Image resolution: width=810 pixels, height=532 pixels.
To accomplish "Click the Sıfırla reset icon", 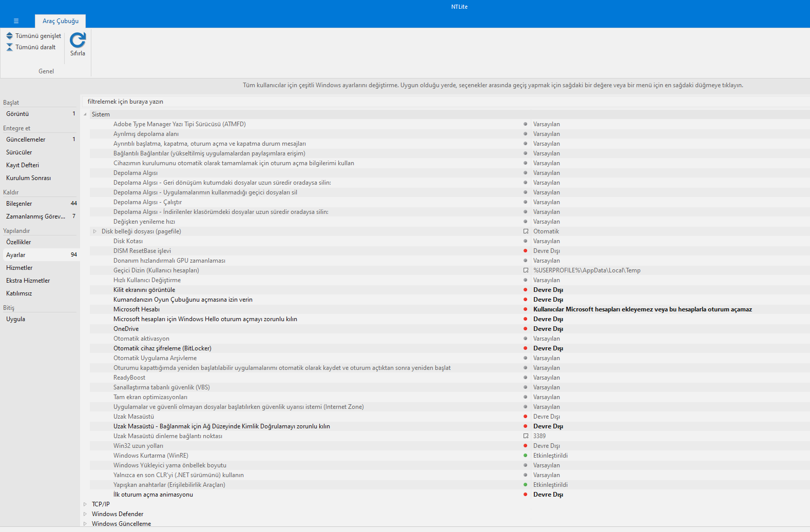I will (x=78, y=40).
